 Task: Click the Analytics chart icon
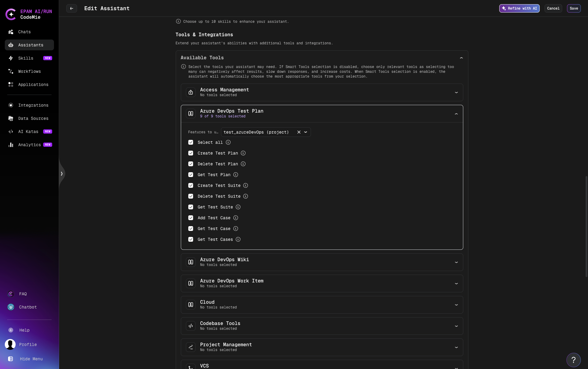(11, 145)
